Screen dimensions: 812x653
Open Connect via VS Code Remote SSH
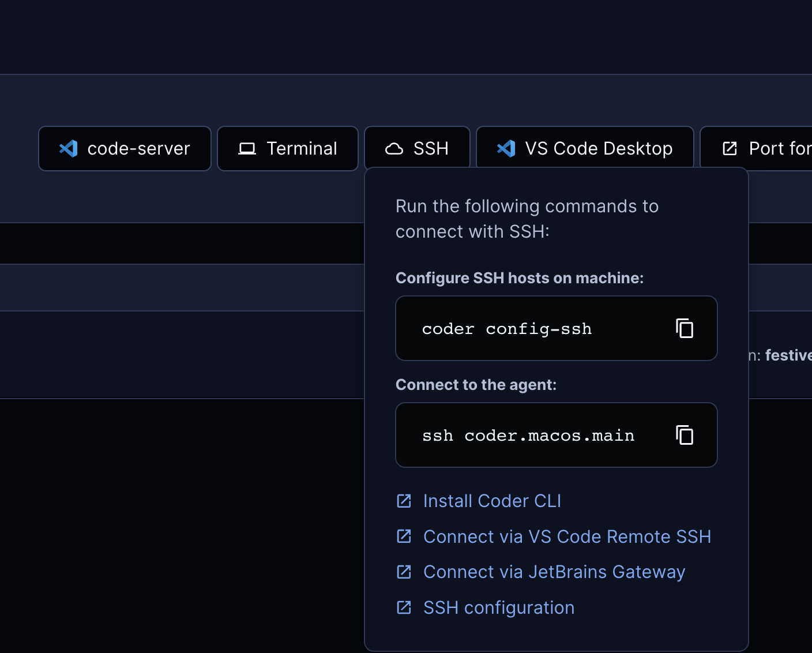(567, 536)
